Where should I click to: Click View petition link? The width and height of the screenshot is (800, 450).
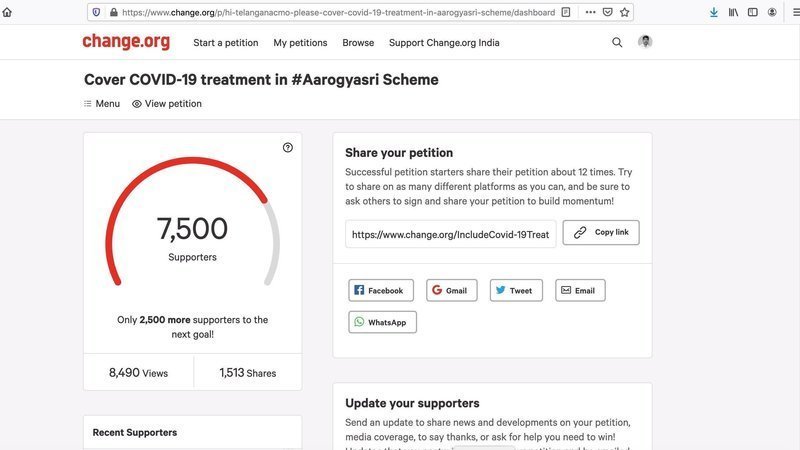[x=167, y=104]
